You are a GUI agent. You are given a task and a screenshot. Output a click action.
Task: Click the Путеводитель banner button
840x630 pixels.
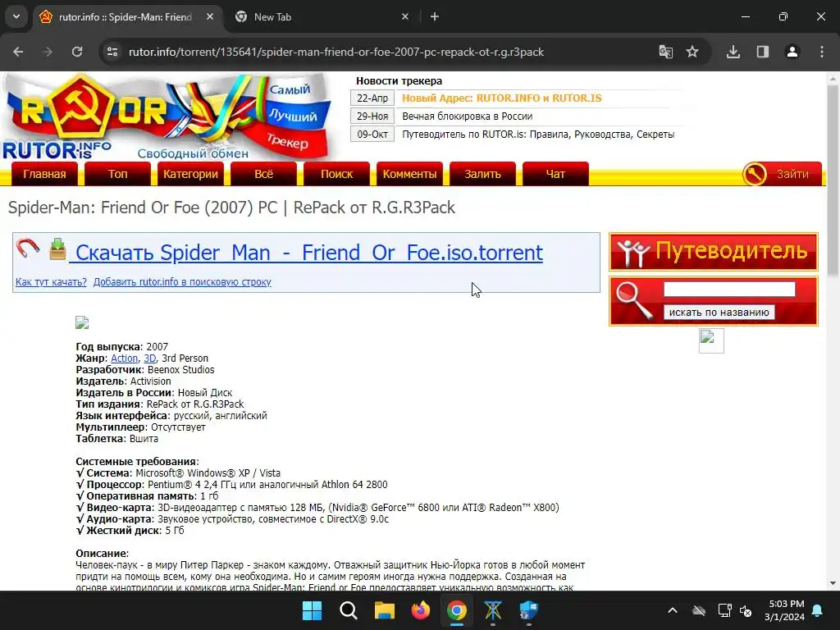714,252
